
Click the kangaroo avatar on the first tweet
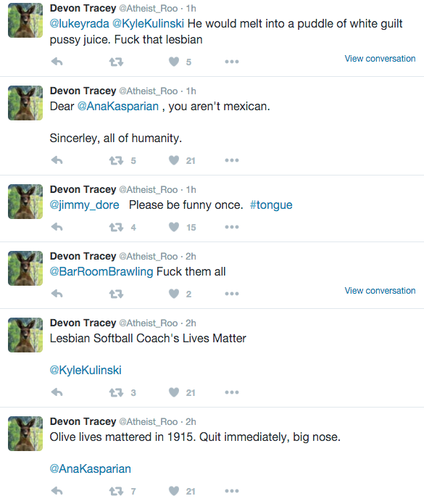pos(25,20)
